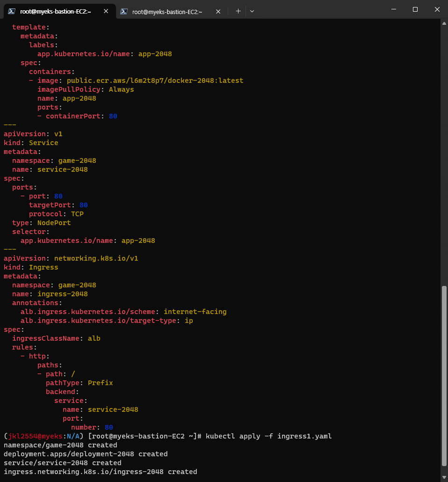448x482 pixels.
Task: Open a new terminal tab with the plus button
Action: pyautogui.click(x=238, y=11)
